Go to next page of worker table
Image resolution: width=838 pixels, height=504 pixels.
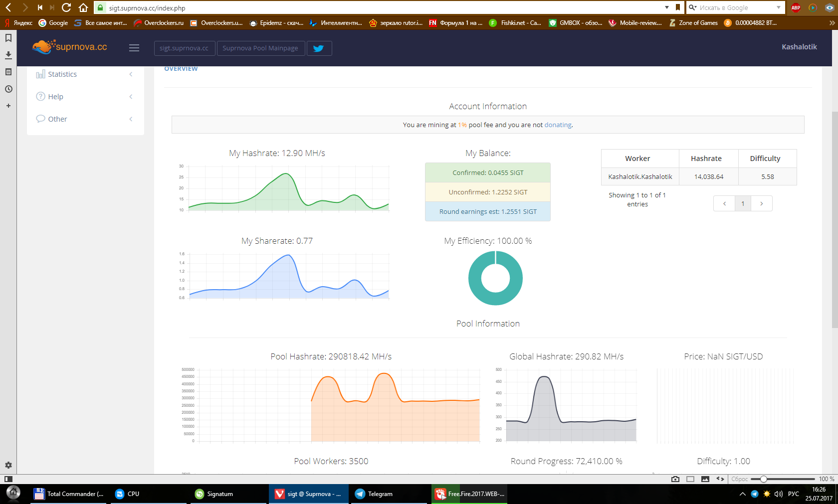coord(761,203)
